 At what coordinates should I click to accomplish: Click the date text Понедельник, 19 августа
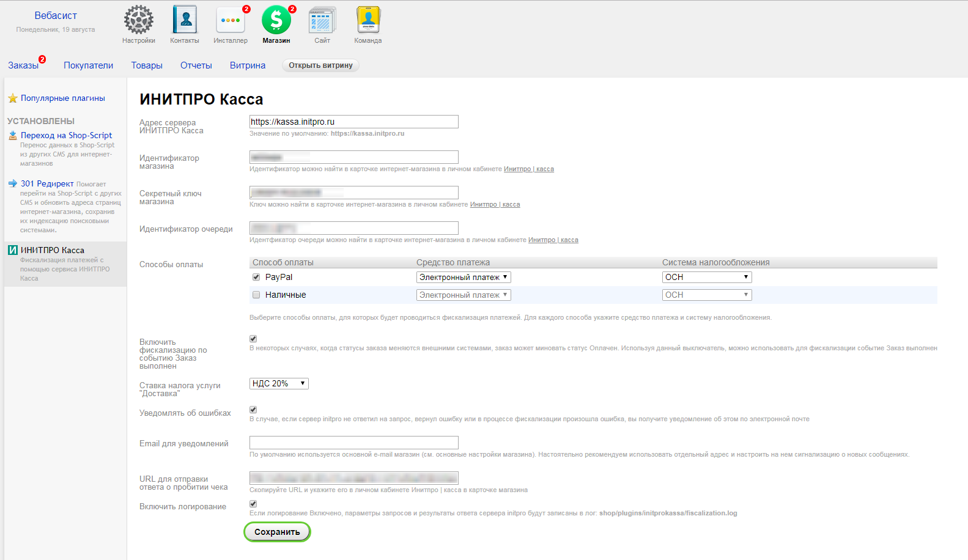(56, 29)
